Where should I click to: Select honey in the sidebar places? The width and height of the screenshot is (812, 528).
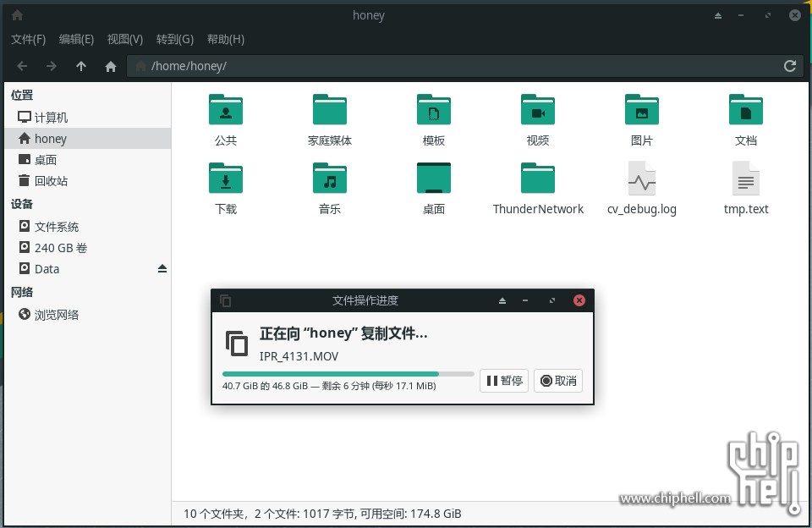pyautogui.click(x=87, y=139)
